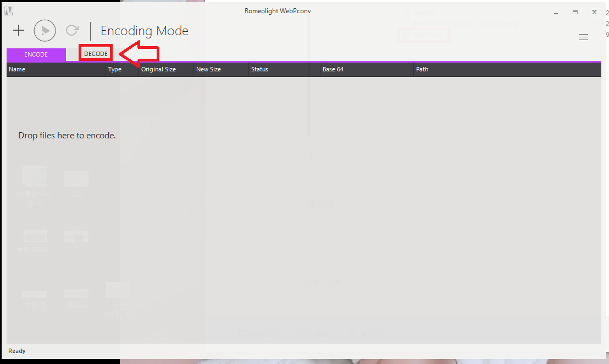Minimize the Romeolight WebPconv window
The height and width of the screenshot is (364, 609).
tap(556, 13)
